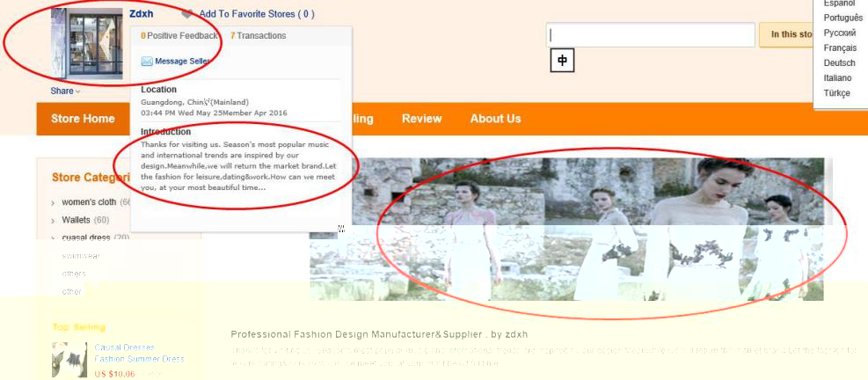Expand the Share dropdown

pos(65,91)
